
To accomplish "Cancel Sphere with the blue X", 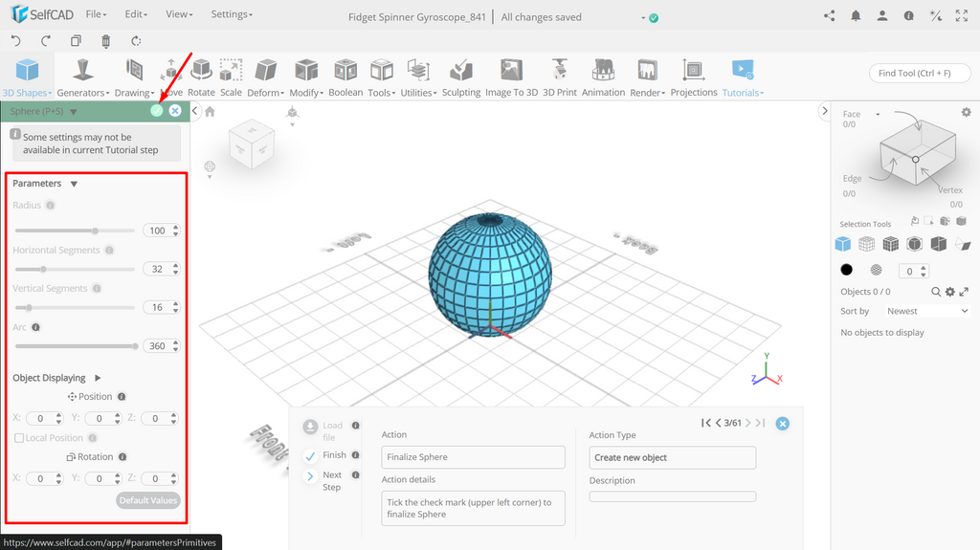I will (x=175, y=111).
